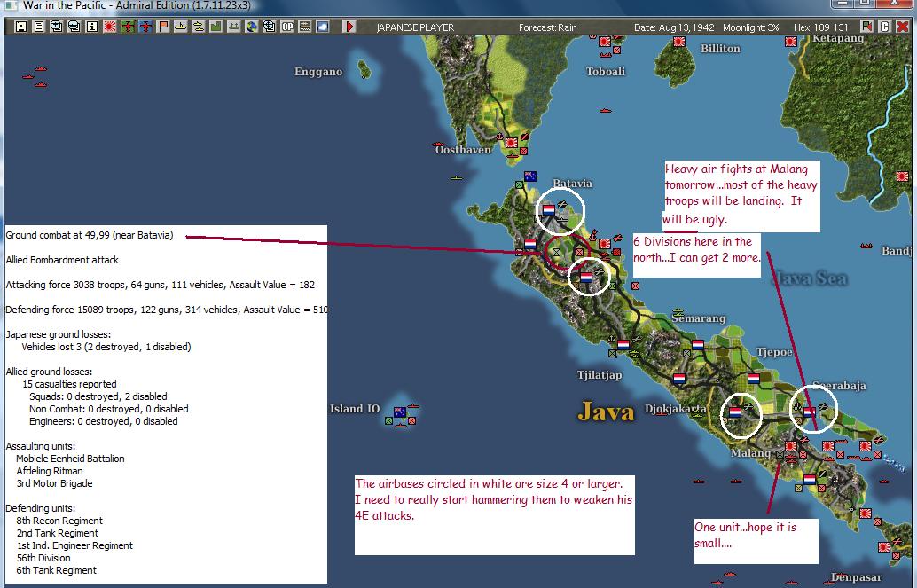The height and width of the screenshot is (588, 917).
Task: Select the Japanese flag base at Oosthaven
Action: tap(512, 142)
